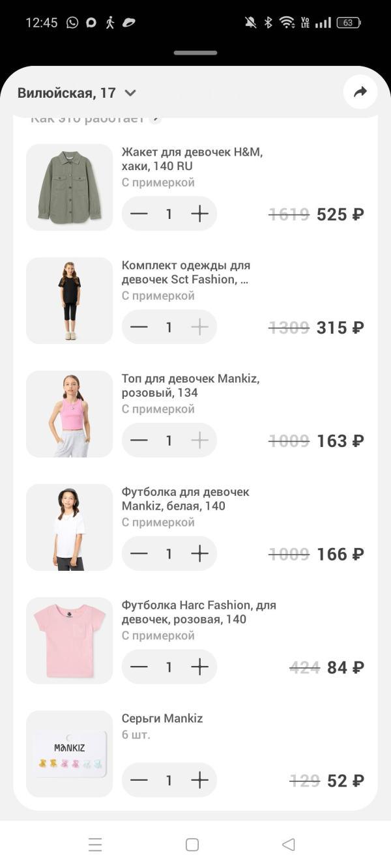Screen dimensions: 391x868
Task: Increase quantity of white Mankiz футболка
Action: 199,554
